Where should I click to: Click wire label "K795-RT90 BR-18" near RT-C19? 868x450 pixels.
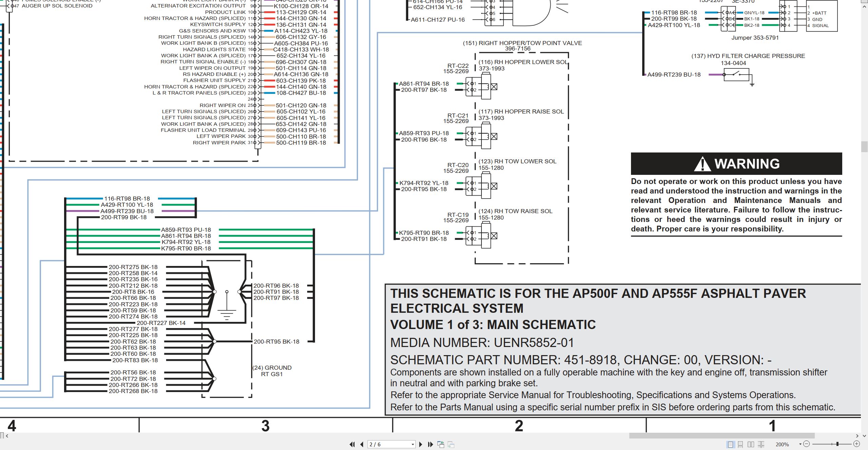pyautogui.click(x=424, y=233)
